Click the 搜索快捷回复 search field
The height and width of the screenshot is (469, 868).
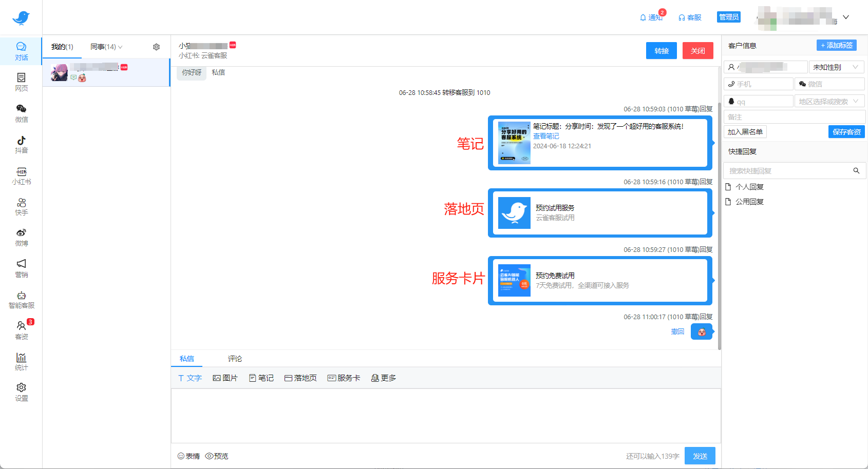[788, 171]
